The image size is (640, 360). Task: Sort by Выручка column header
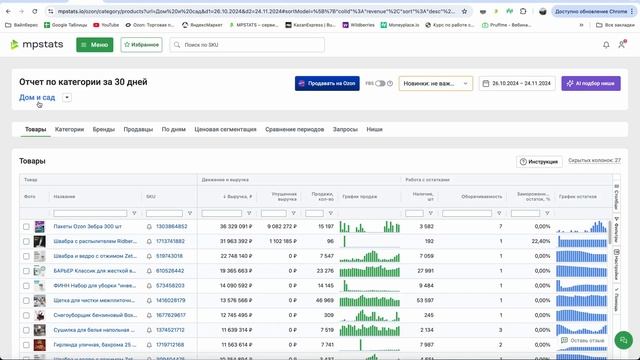coord(238,197)
